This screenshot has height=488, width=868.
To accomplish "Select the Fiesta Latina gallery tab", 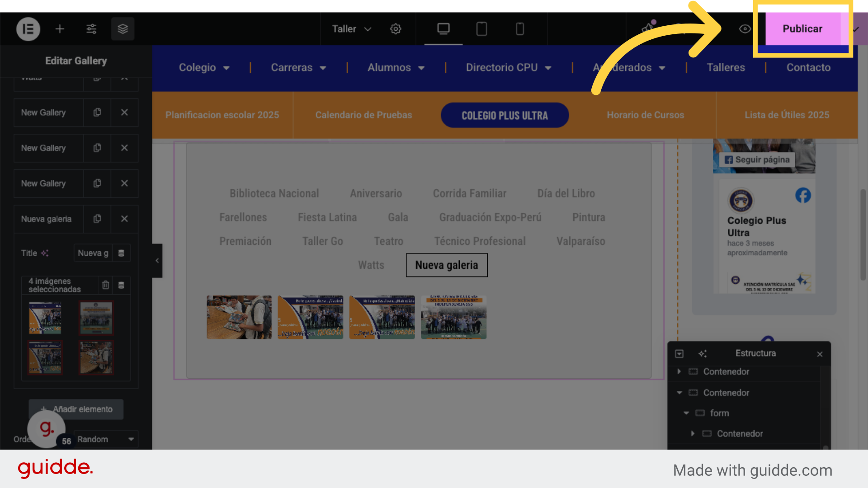I will [327, 217].
